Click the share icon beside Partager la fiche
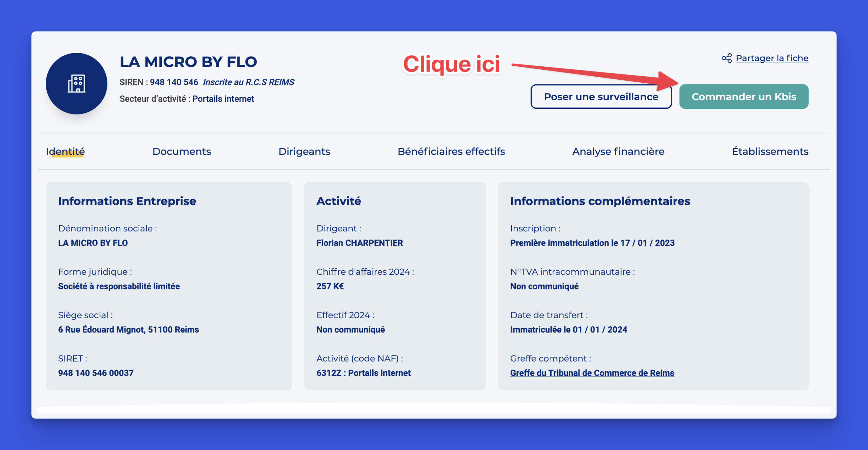868x450 pixels. coord(727,58)
